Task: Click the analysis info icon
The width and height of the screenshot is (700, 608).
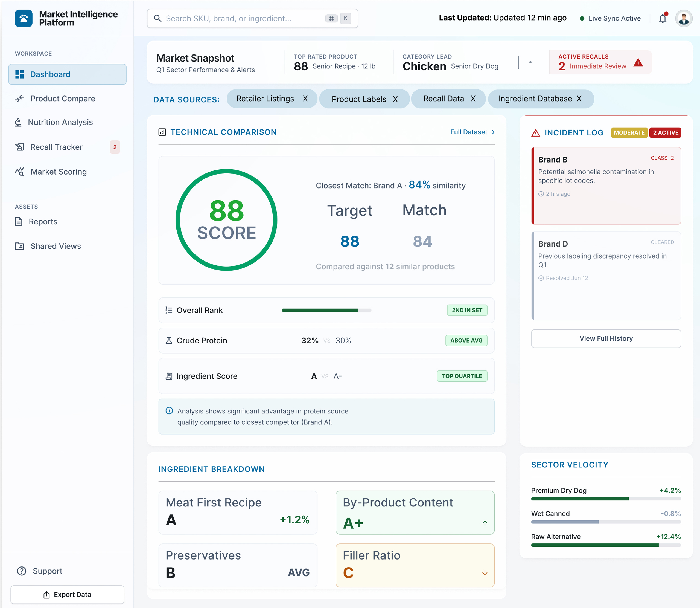Action: coord(169,410)
